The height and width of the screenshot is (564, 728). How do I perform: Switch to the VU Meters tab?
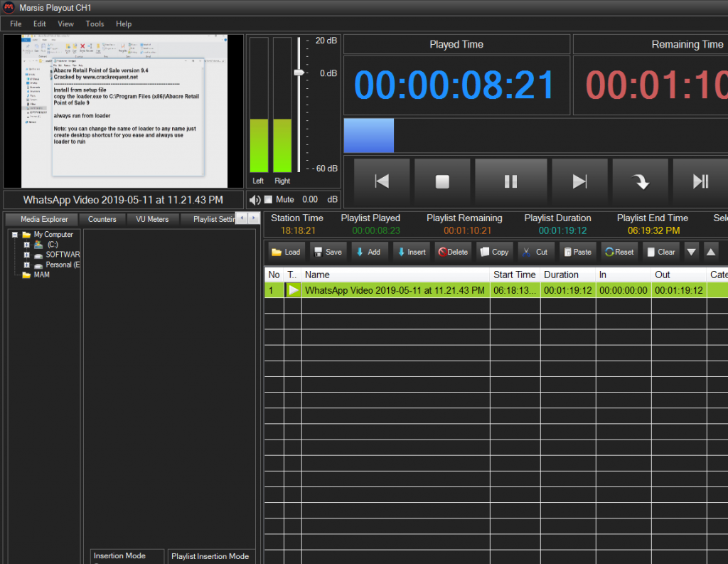(152, 219)
